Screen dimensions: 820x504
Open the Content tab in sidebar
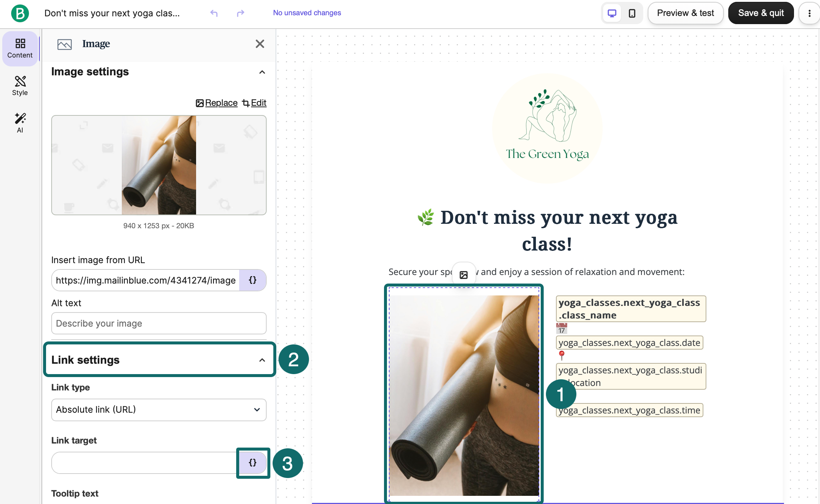click(20, 49)
